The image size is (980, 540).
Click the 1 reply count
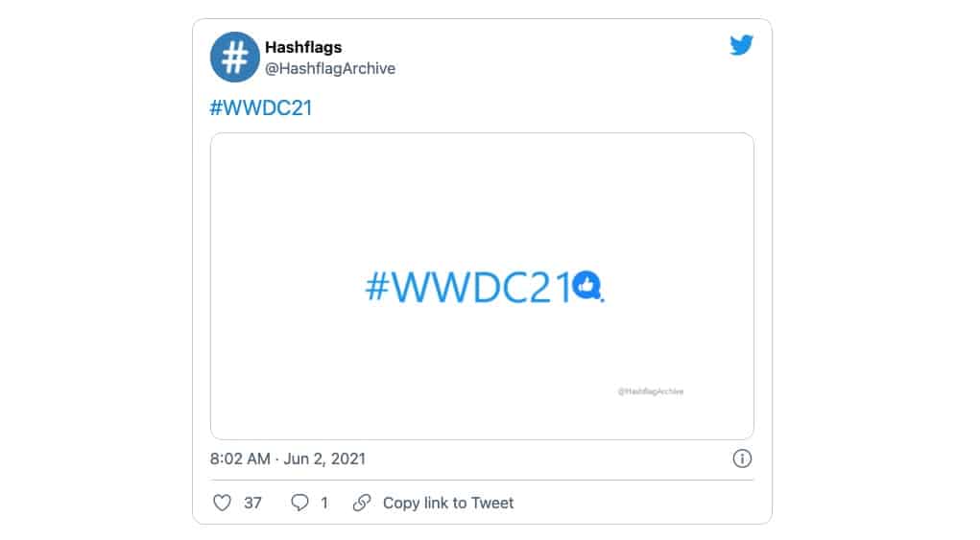pyautogui.click(x=323, y=504)
